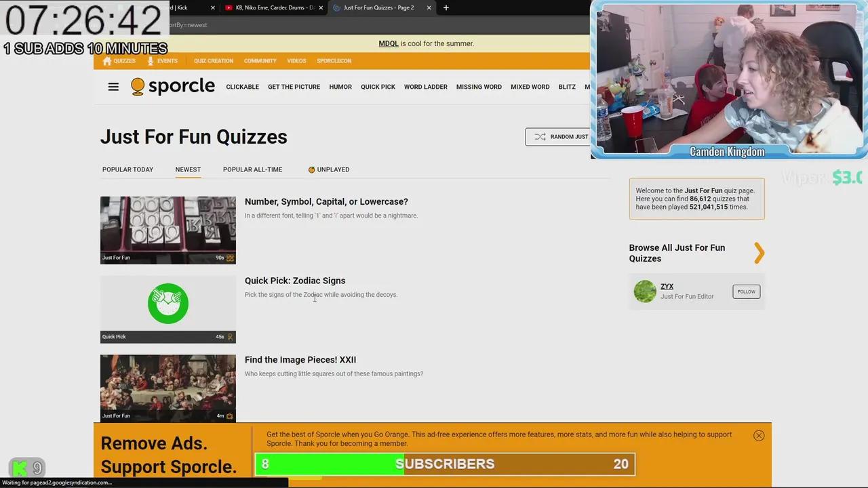Select the Popular All-Time tab
Screen dimensions: 868x488
click(x=252, y=169)
